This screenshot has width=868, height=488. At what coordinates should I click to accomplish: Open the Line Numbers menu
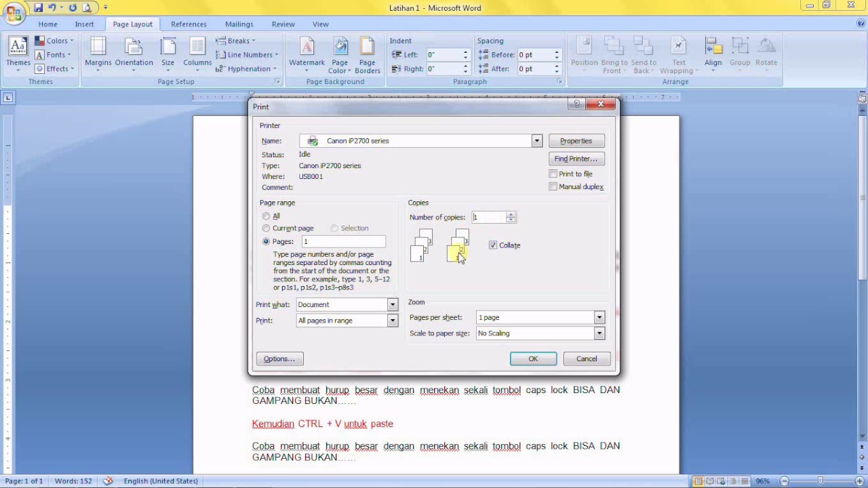point(247,55)
